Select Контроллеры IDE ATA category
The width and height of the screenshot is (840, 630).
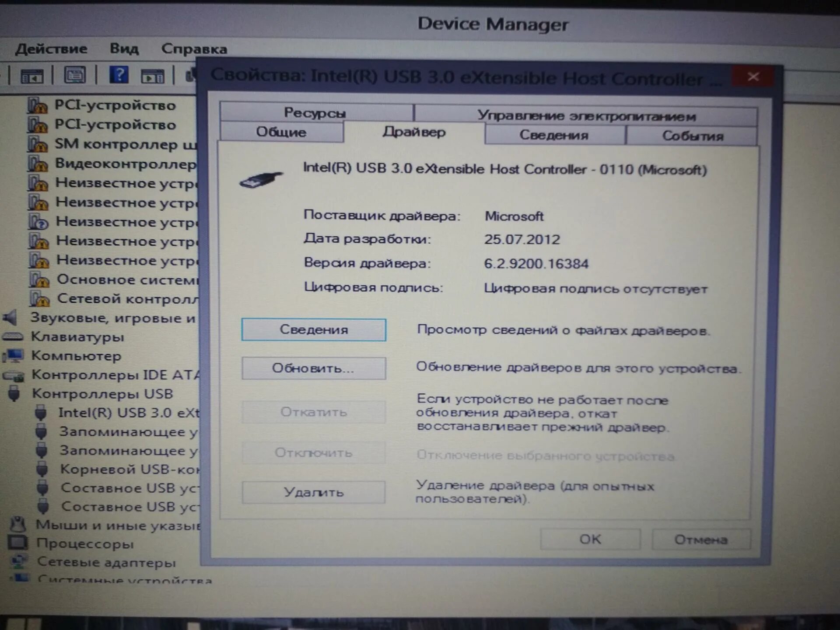pos(115,375)
